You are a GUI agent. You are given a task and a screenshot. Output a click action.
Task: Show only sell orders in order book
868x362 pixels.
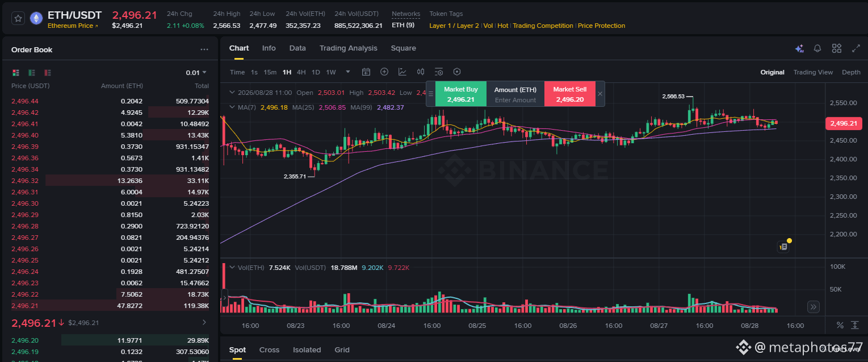click(x=48, y=73)
